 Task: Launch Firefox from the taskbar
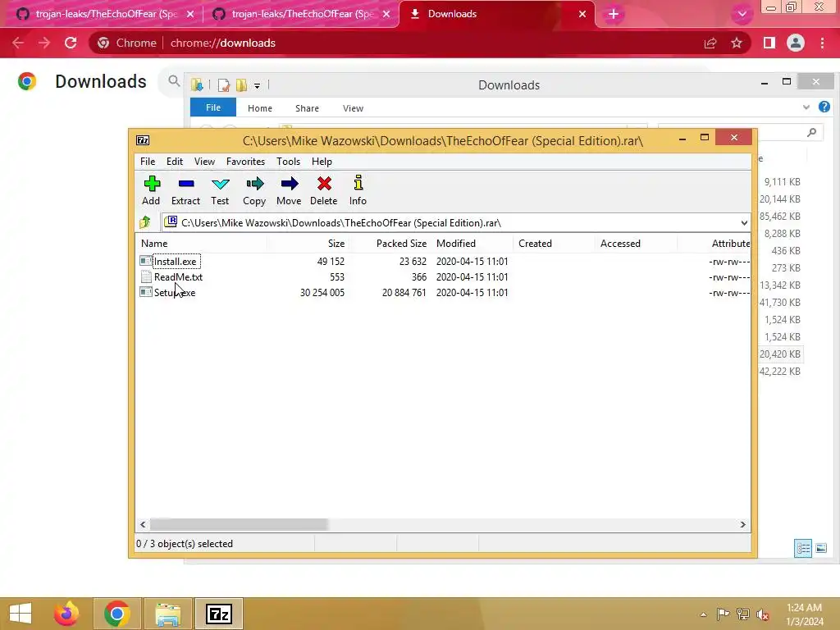[x=67, y=614]
